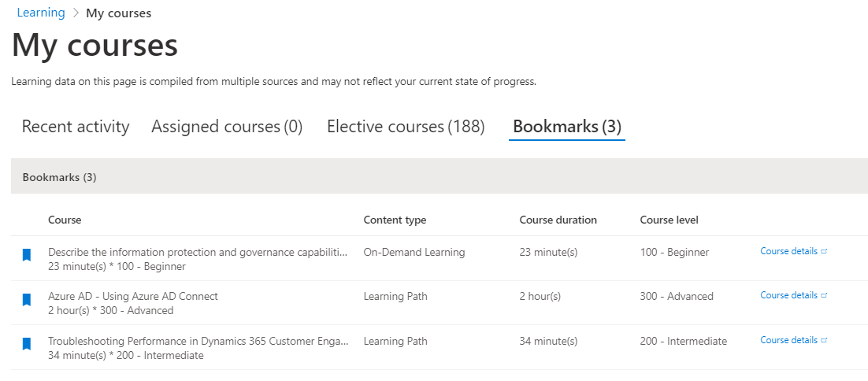Go to Learning breadcrumb link
The height and width of the screenshot is (381, 868).
41,13
